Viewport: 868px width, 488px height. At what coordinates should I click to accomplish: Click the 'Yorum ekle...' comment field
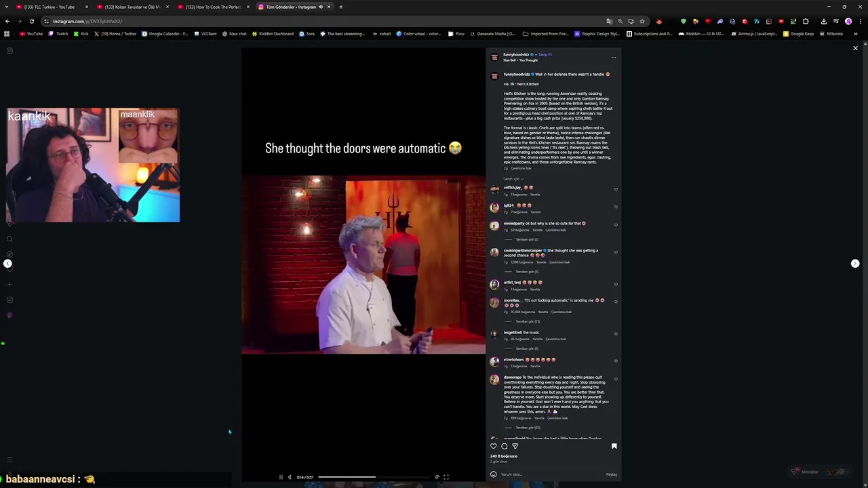point(551,474)
